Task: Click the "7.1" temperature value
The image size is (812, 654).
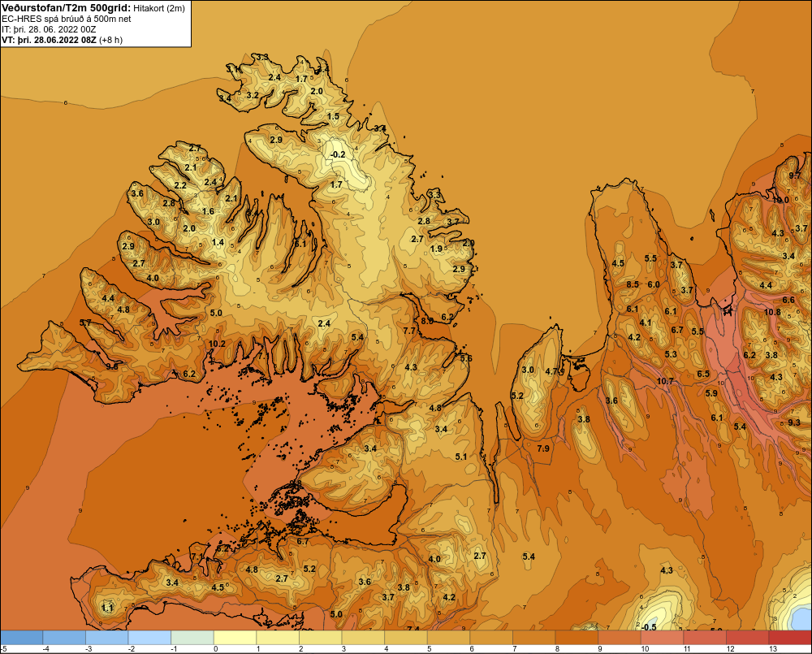Action: [x=197, y=557]
